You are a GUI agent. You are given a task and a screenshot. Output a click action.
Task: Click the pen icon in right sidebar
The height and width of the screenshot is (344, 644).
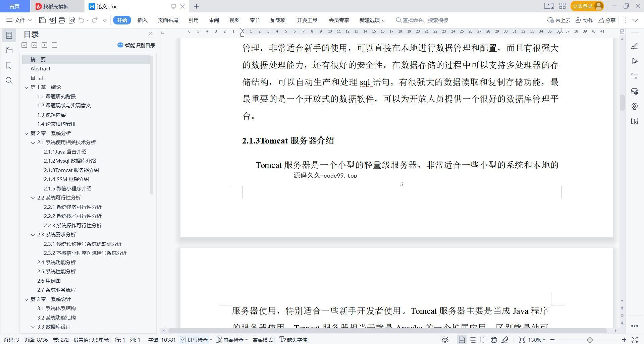click(634, 46)
